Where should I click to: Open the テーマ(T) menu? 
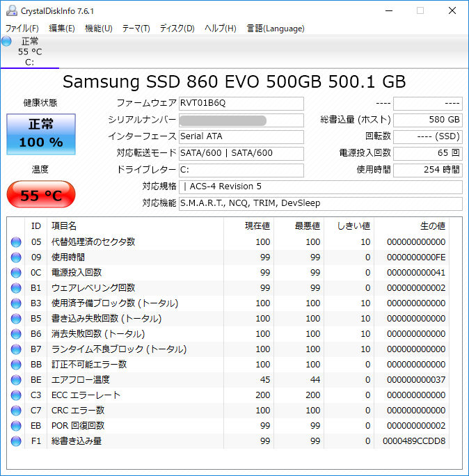pos(136,29)
